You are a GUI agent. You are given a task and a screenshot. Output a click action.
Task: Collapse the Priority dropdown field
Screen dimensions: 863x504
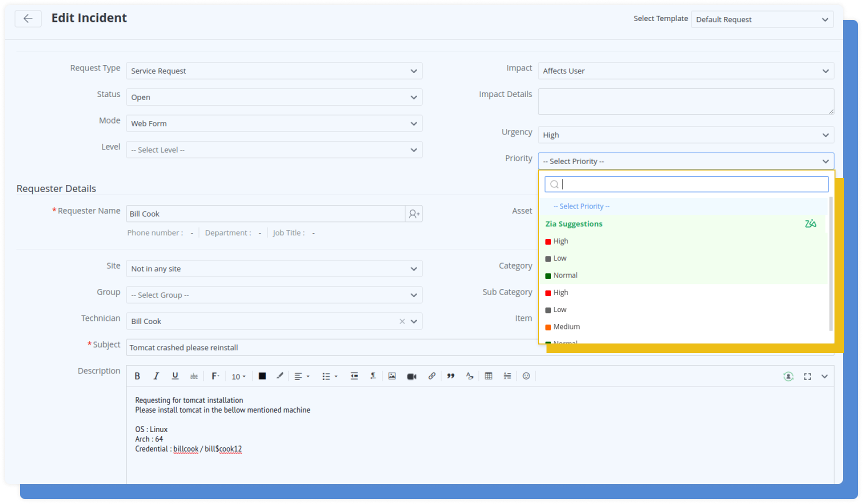[x=686, y=161]
